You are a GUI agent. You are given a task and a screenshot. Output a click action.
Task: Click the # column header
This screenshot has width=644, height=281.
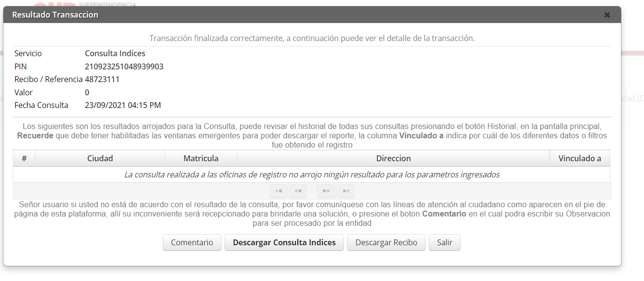(24, 158)
